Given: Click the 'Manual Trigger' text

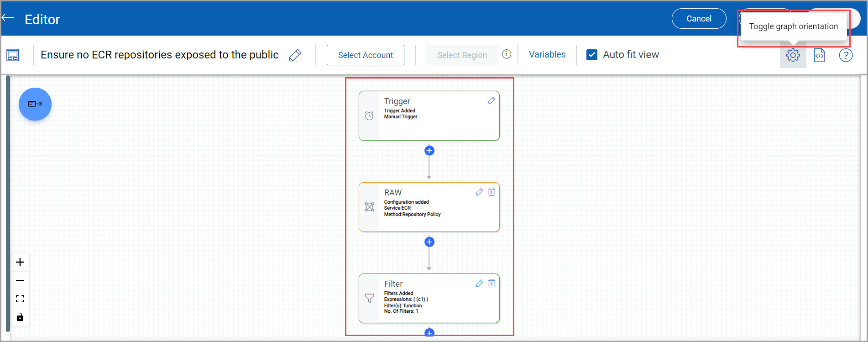Looking at the screenshot, I should 401,117.
